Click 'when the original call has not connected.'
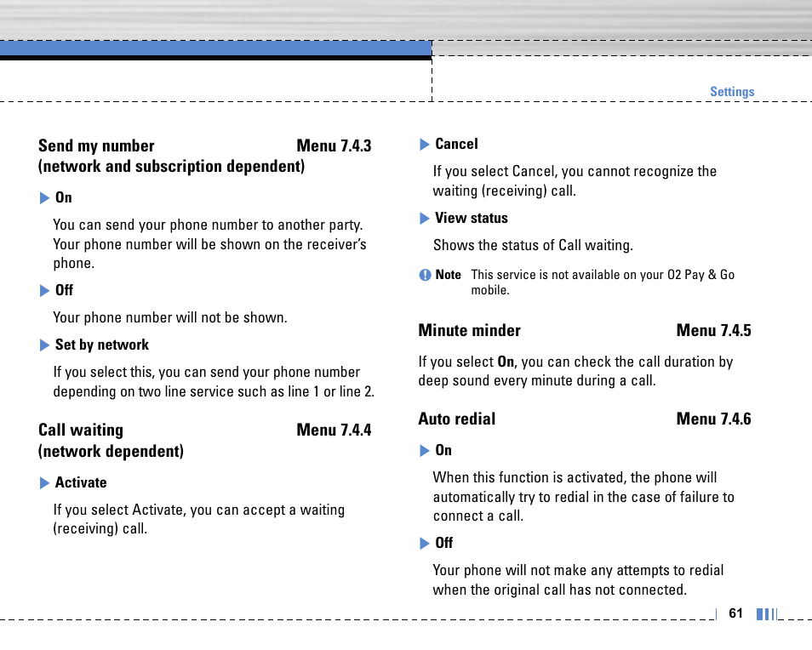 (560, 590)
